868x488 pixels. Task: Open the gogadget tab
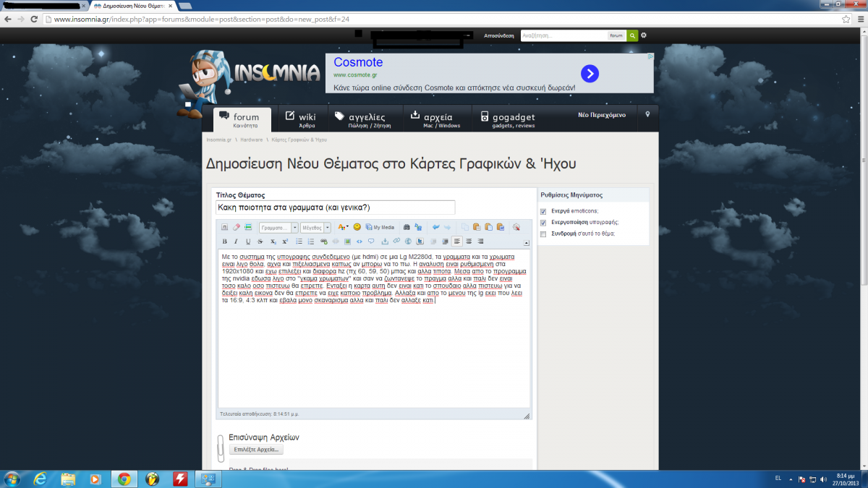508,120
